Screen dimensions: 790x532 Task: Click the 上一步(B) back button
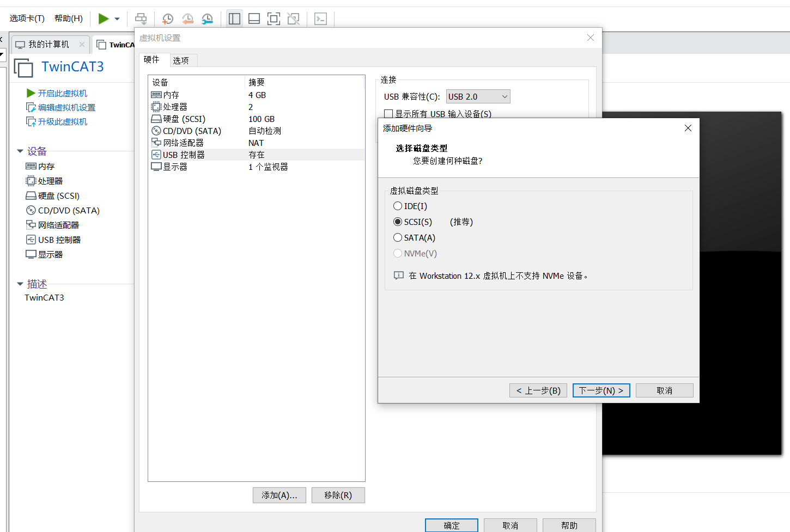pyautogui.click(x=538, y=390)
